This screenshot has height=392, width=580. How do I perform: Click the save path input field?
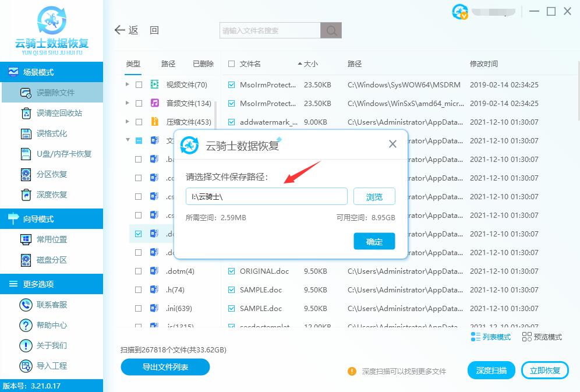pyautogui.click(x=266, y=196)
